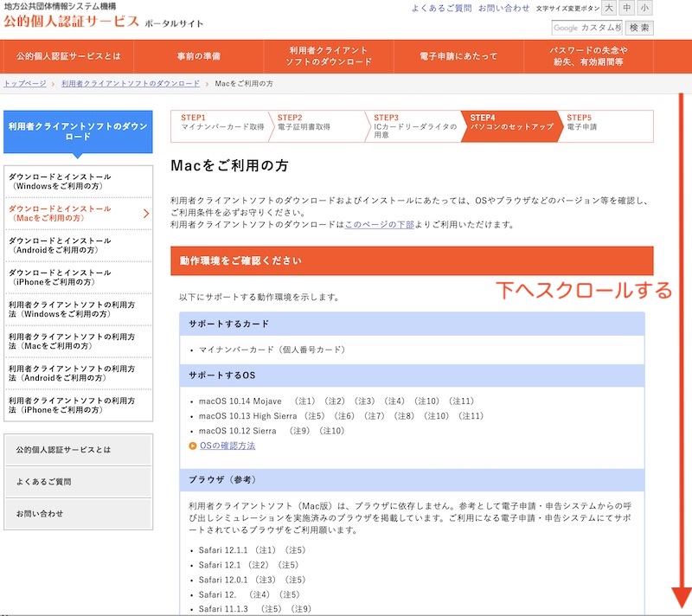Open ダウンロードとインストール (Windowsをご利用の方)
Screen dimensions: 692x616
78,182
